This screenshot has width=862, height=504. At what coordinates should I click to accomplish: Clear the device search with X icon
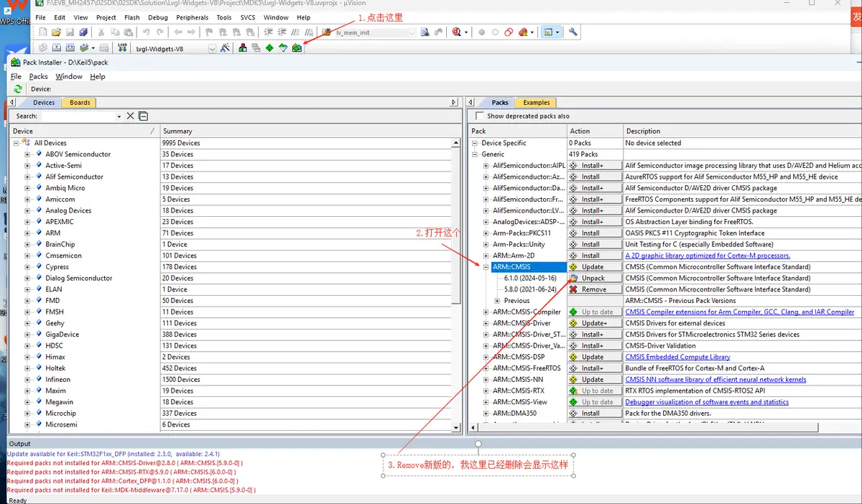[130, 116]
